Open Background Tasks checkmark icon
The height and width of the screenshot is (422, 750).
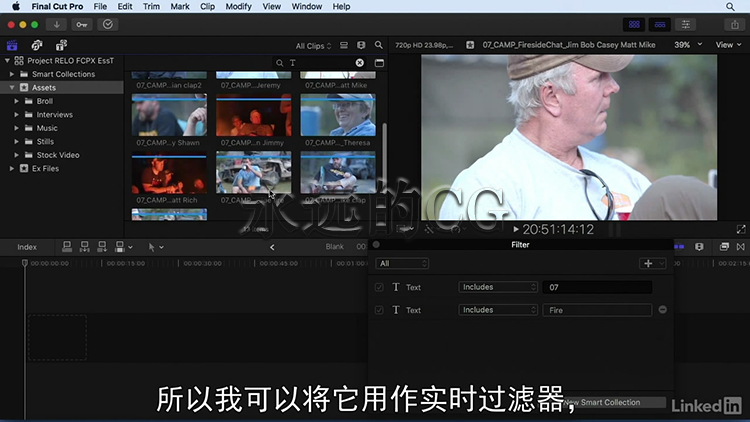point(108,24)
